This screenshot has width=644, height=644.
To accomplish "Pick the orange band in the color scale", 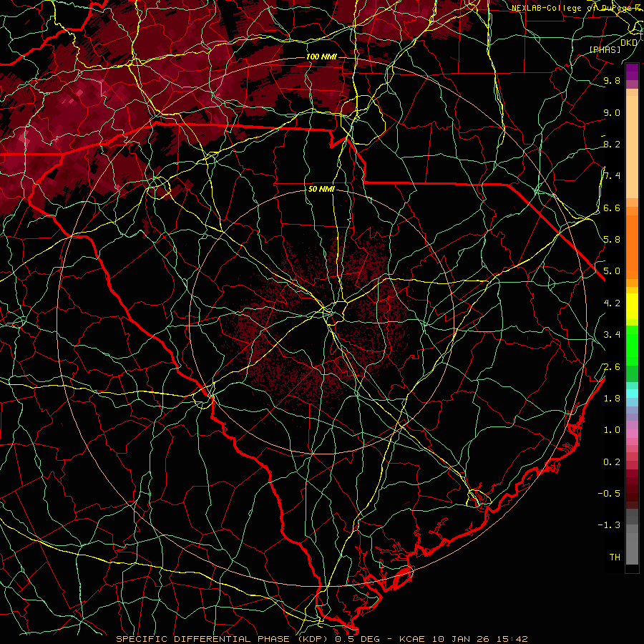I will pyautogui.click(x=632, y=246).
